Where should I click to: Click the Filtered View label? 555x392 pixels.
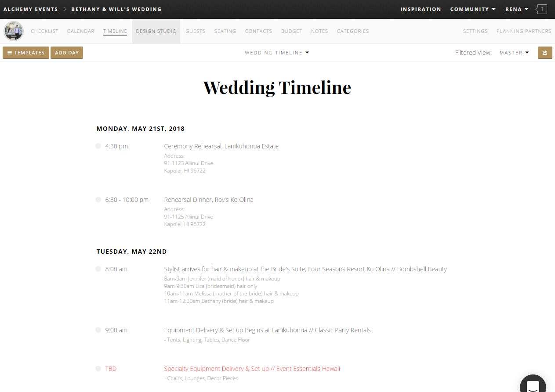(x=473, y=53)
